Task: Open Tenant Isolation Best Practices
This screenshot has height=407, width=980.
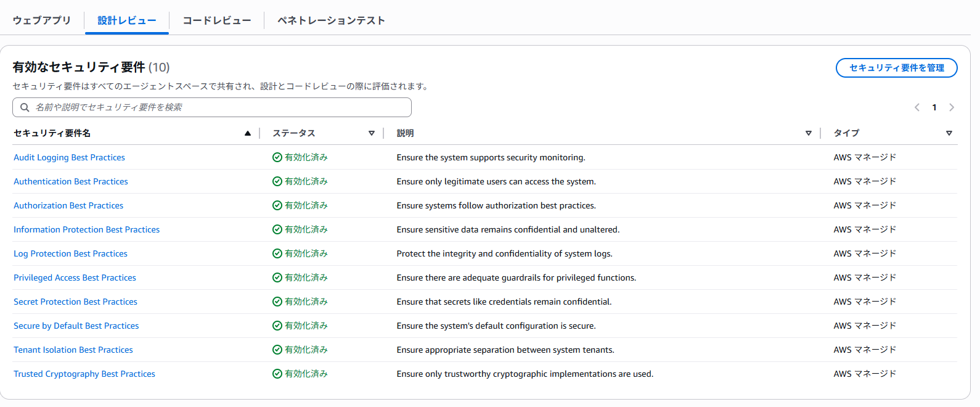Action: tap(73, 350)
